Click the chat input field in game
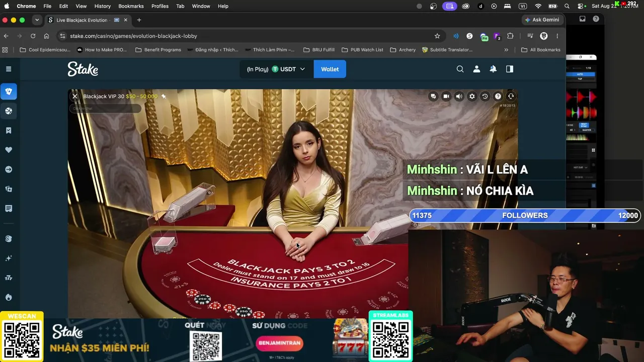 coord(106,108)
